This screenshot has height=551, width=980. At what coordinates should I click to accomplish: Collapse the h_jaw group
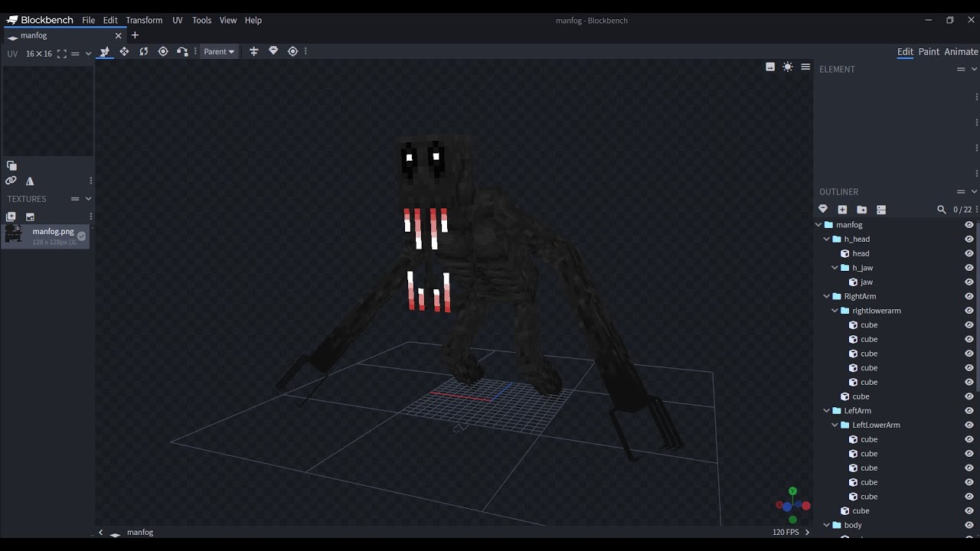[x=835, y=268]
